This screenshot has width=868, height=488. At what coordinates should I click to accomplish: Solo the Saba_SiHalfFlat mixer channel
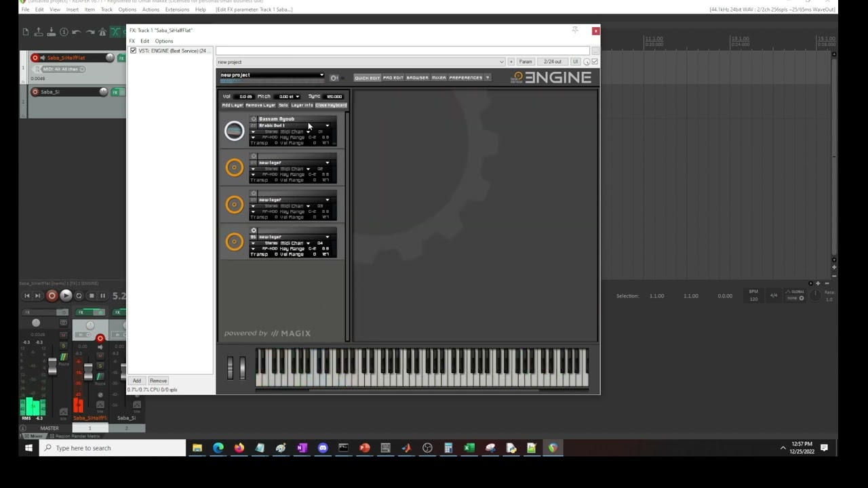(x=100, y=367)
